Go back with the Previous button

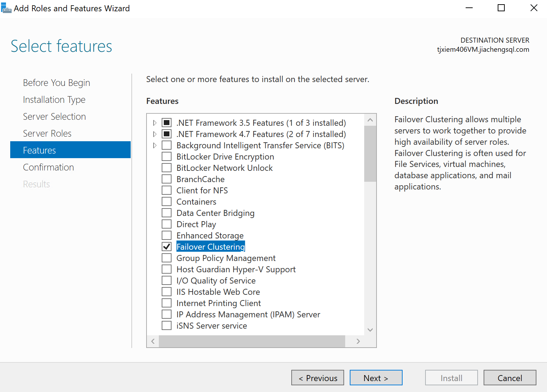pyautogui.click(x=318, y=378)
